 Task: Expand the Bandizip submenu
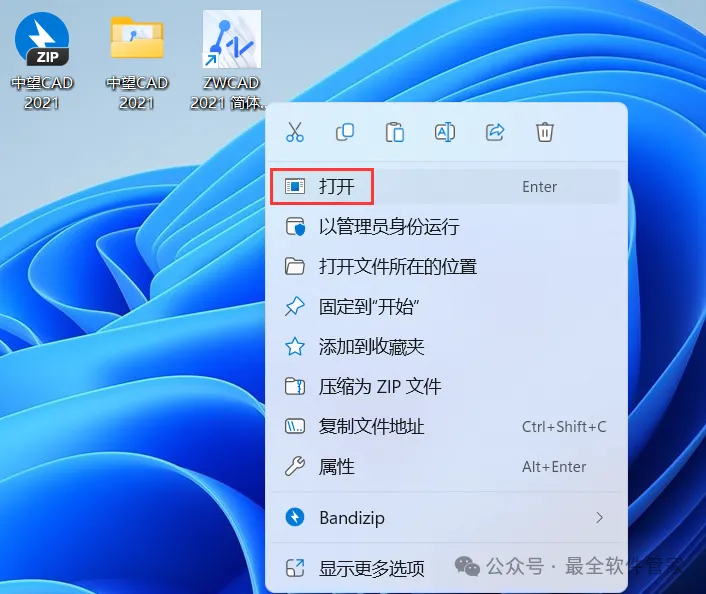click(x=445, y=518)
